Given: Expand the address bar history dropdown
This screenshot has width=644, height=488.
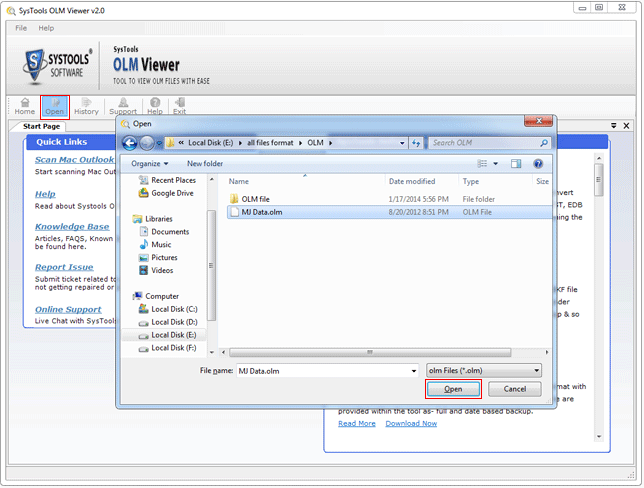Looking at the screenshot, I should tap(402, 143).
